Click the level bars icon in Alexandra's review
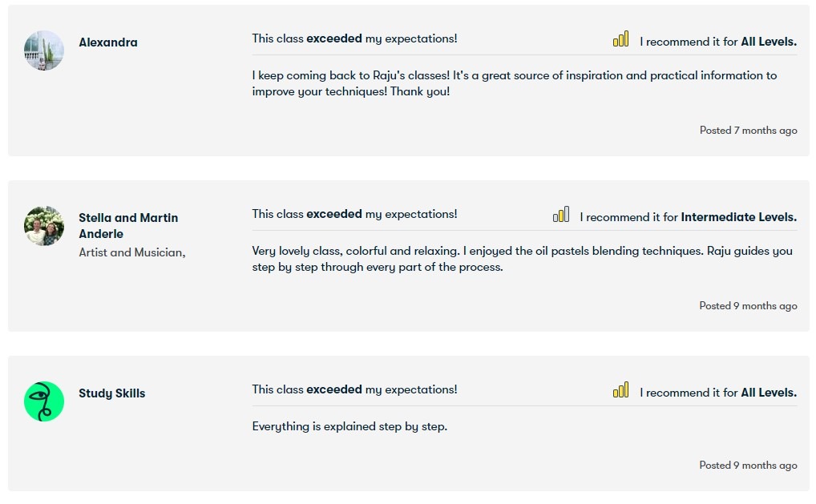Viewport: 816px width, 504px height. coord(620,39)
